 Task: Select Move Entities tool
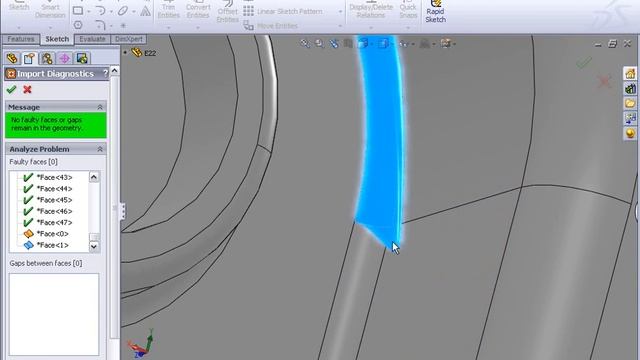271,26
